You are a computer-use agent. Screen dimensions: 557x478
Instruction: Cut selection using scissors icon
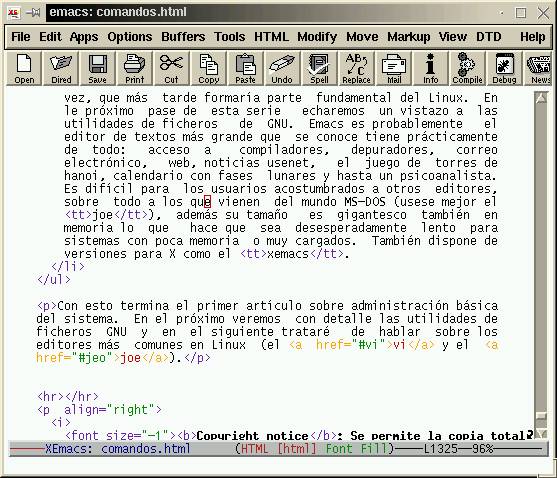tap(172, 69)
